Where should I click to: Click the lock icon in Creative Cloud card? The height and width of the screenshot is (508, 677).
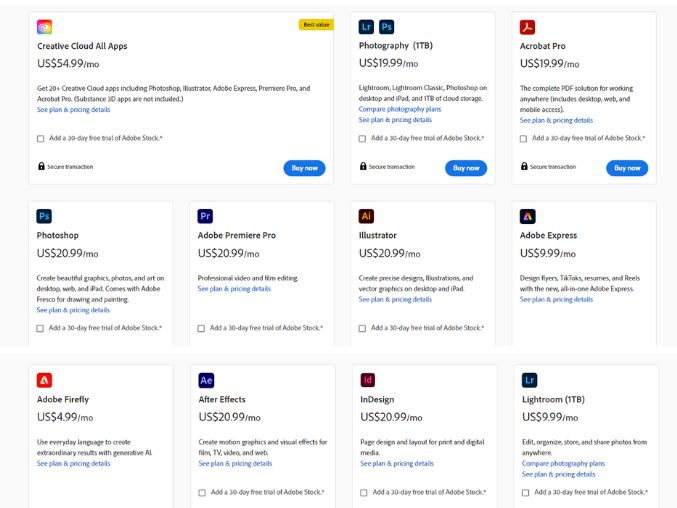41,166
